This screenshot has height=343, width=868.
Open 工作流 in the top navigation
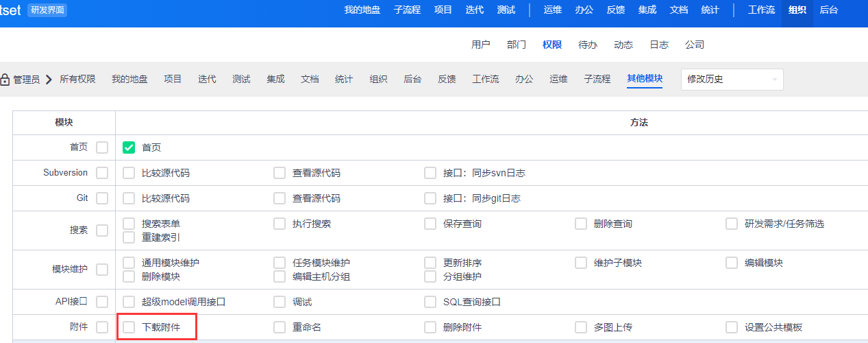point(761,10)
